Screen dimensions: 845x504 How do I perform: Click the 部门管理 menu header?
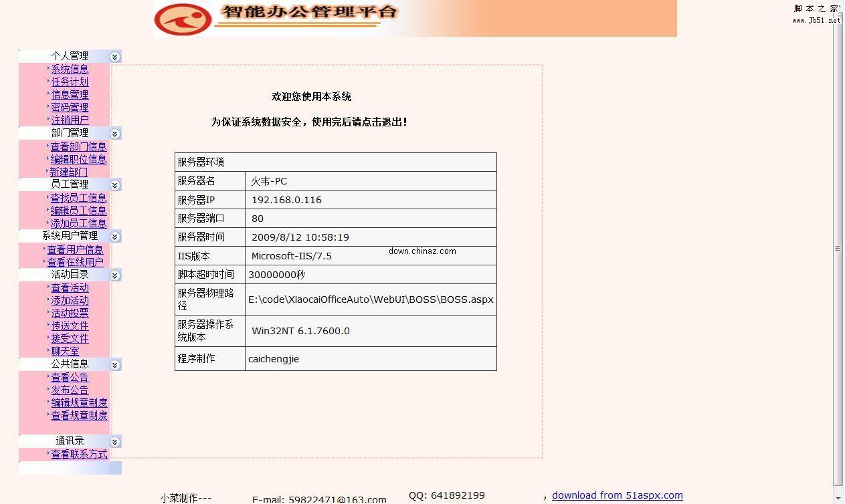[x=70, y=132]
